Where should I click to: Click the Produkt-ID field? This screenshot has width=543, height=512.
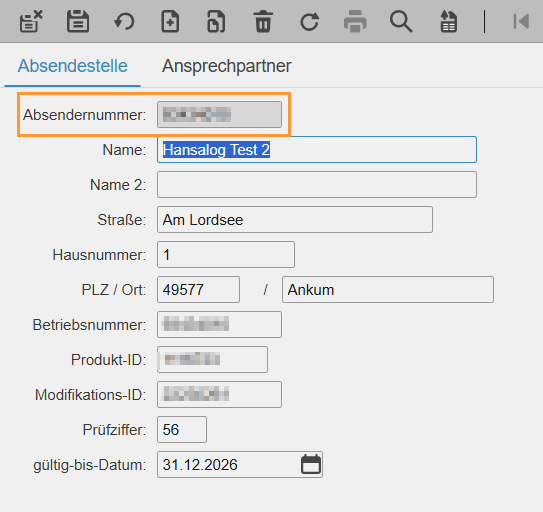tap(212, 360)
